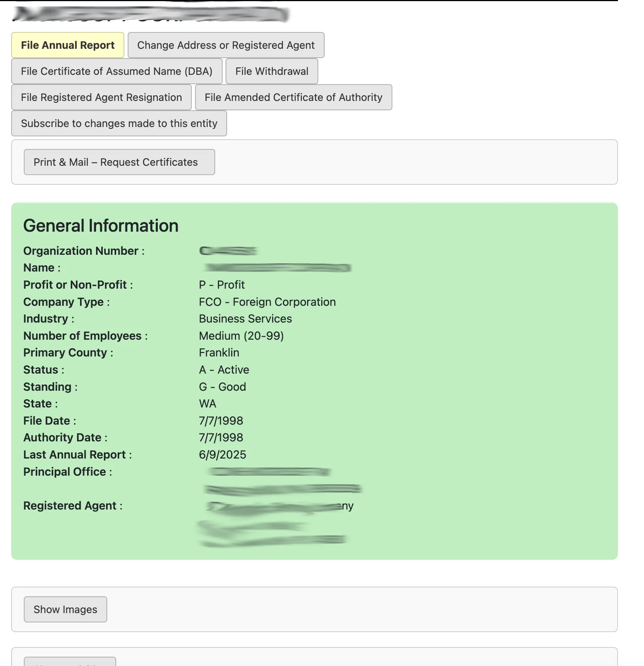Image resolution: width=644 pixels, height=666 pixels.
Task: Click the 'Organization Number :' label
Action: [x=84, y=251]
